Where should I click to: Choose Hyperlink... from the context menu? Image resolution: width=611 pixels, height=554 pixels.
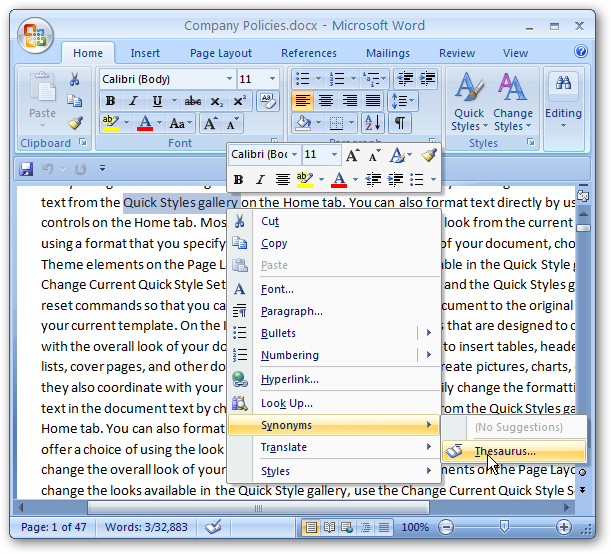coord(334,379)
